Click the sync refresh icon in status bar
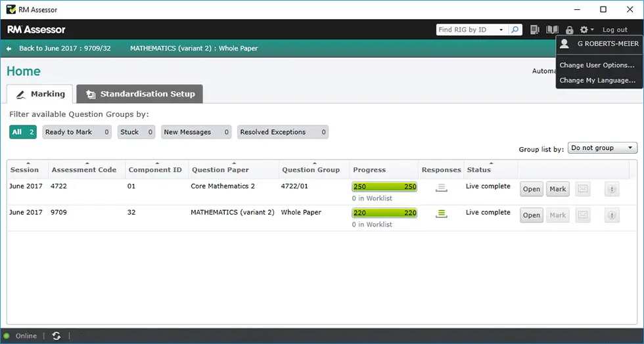644x344 pixels. [x=57, y=335]
